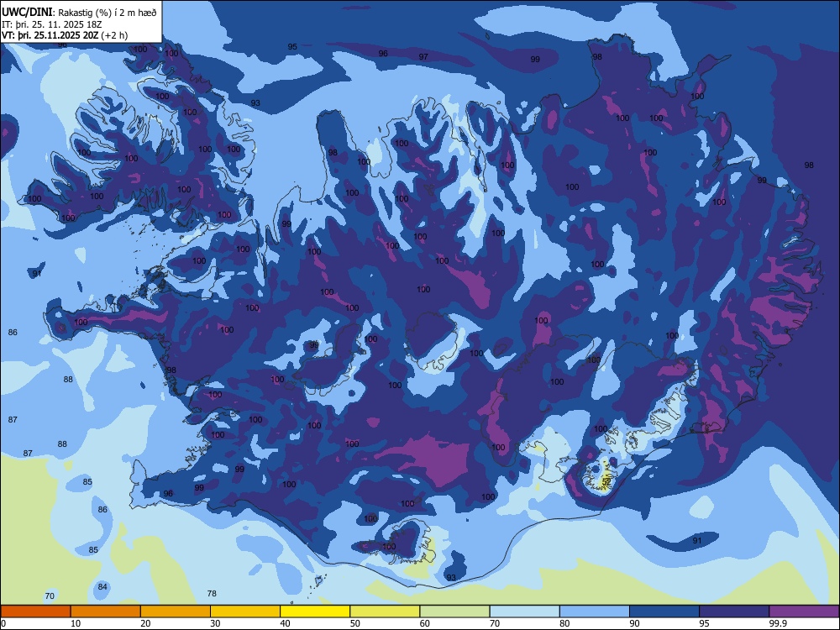Click the legend label 40
Screen dimensions: 840x630
point(285,623)
